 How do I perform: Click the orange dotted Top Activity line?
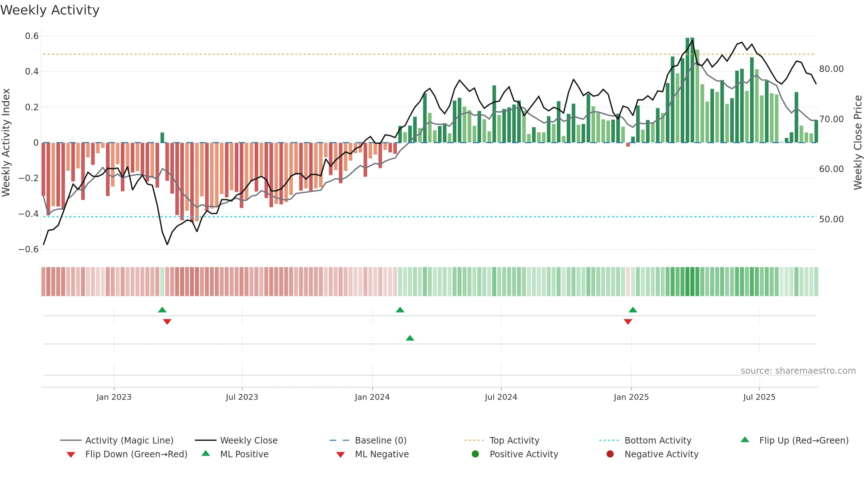click(x=430, y=54)
